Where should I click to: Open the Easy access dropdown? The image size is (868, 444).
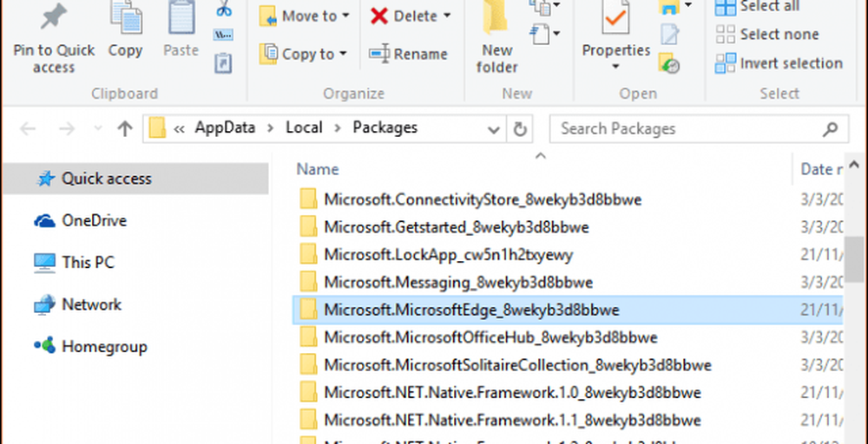(545, 35)
